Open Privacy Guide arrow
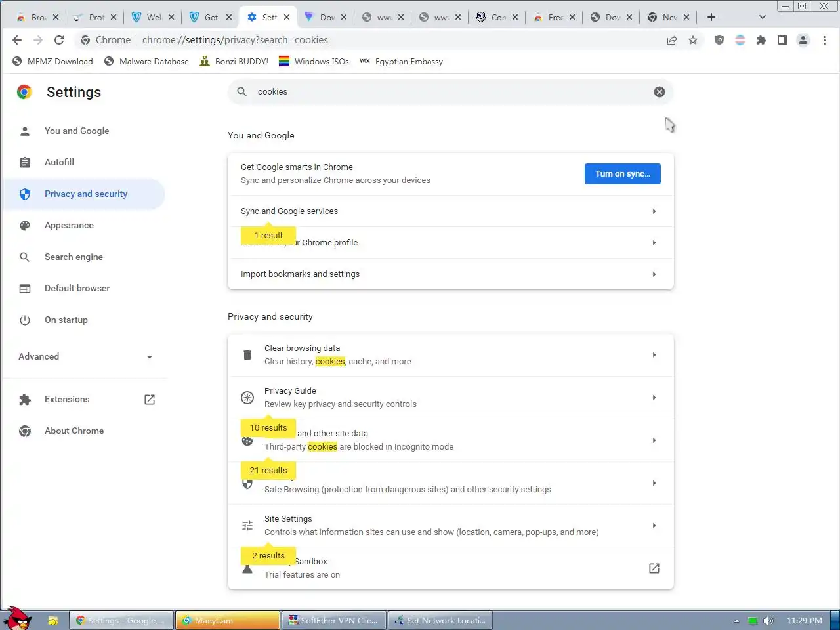Screen dimensions: 840x630 tap(654, 398)
